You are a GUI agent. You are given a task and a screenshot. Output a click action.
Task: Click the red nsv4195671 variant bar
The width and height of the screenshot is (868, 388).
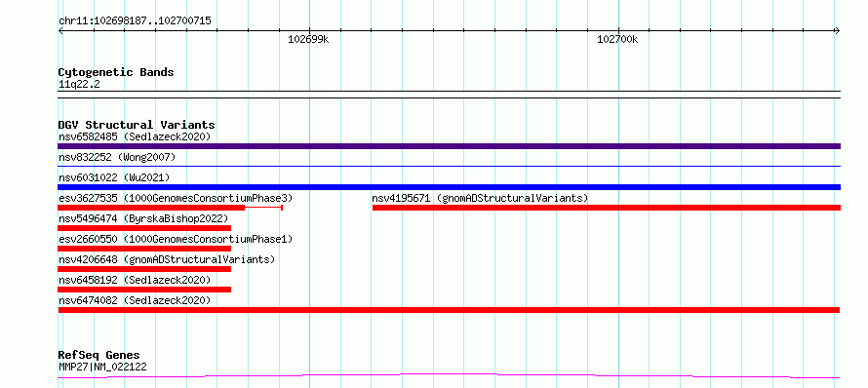(x=607, y=208)
